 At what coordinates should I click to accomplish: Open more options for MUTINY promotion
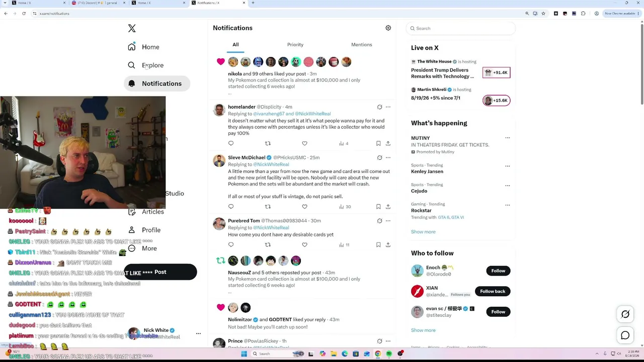[x=507, y=138]
